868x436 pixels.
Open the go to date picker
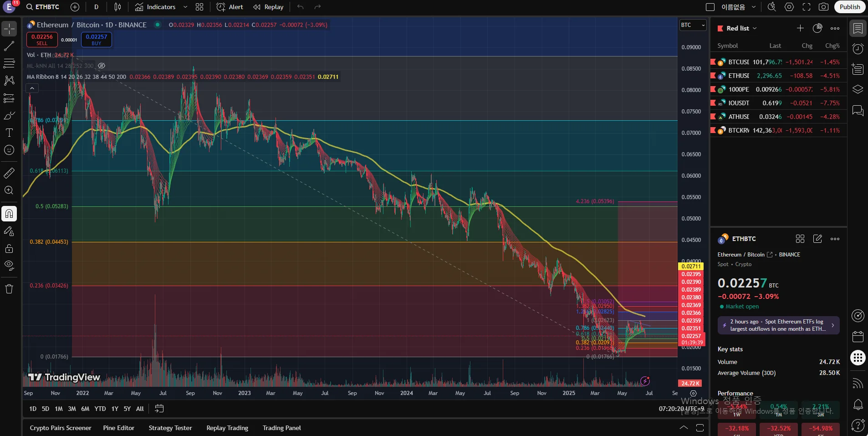(x=159, y=409)
